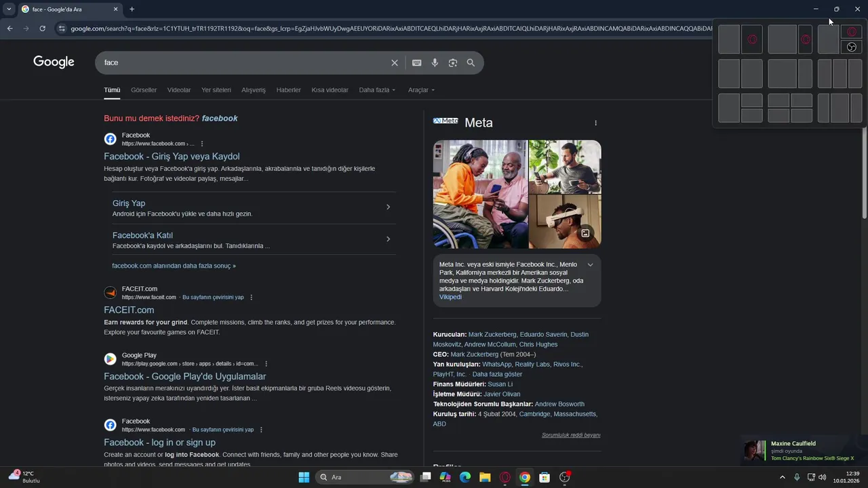Open the Haberler tab
The image size is (868, 488).
click(289, 89)
